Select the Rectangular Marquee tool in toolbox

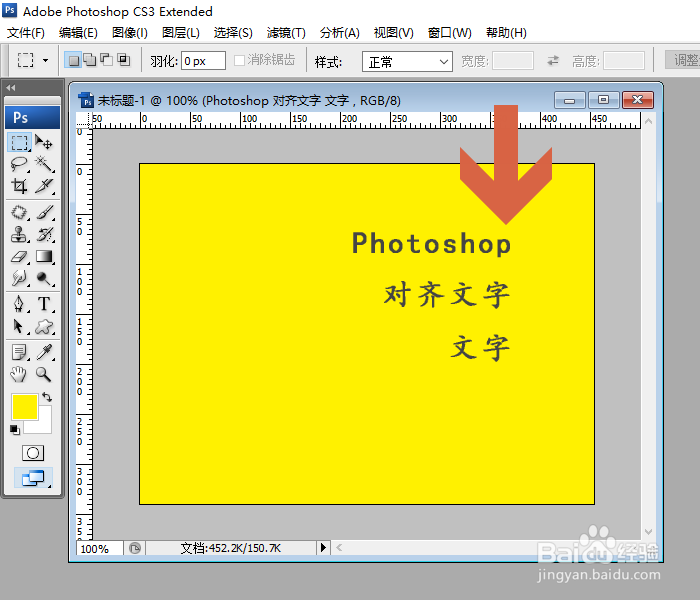point(19,143)
